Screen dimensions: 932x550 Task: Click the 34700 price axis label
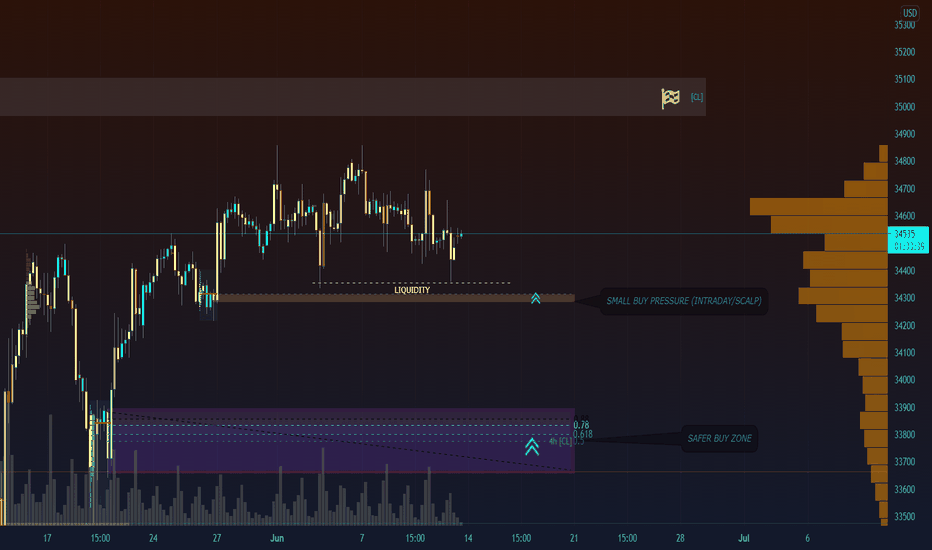point(905,189)
